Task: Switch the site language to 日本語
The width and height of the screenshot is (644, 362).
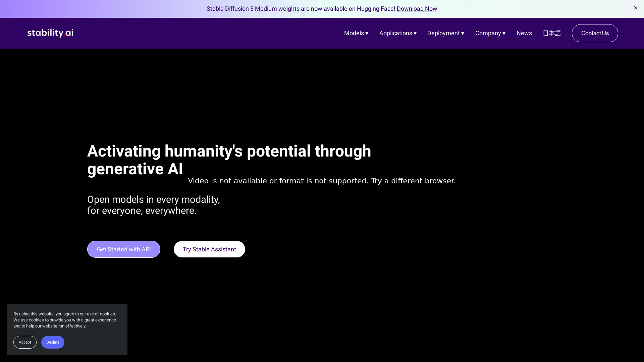Action: 552,33
